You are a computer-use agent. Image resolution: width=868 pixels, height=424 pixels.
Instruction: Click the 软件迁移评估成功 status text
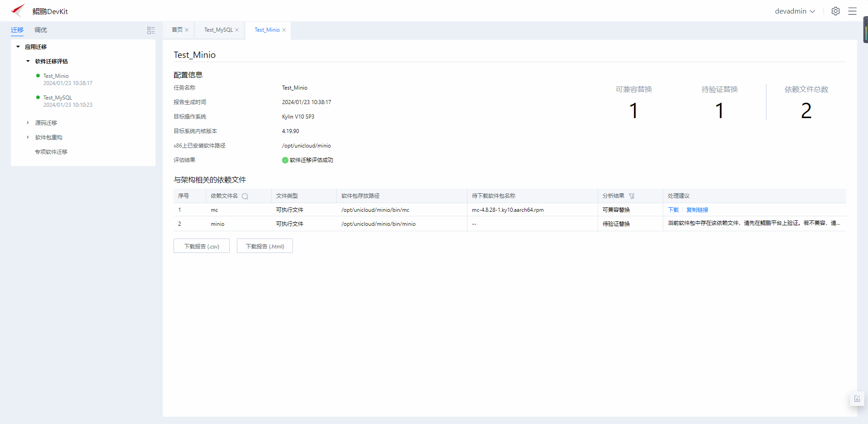311,160
